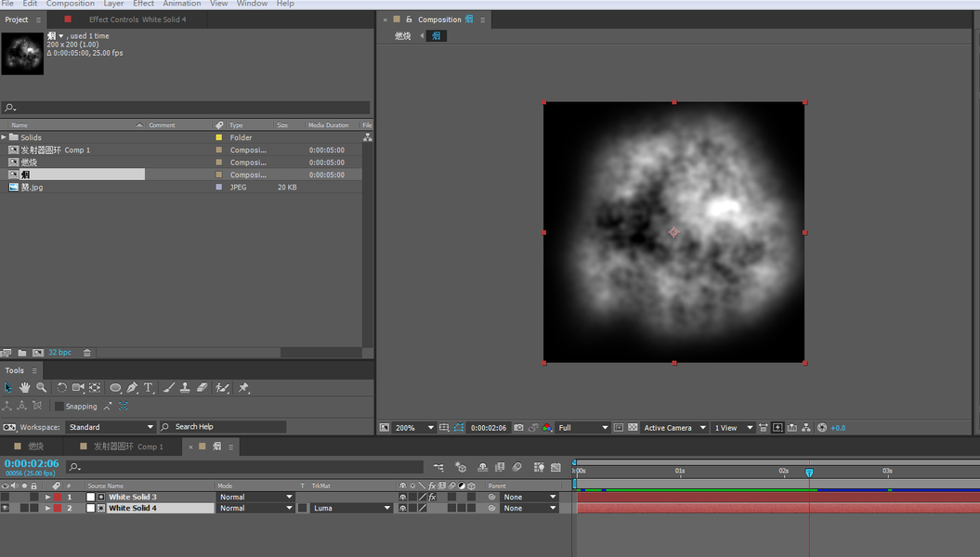Click red label color of White Solid 3

[58, 497]
